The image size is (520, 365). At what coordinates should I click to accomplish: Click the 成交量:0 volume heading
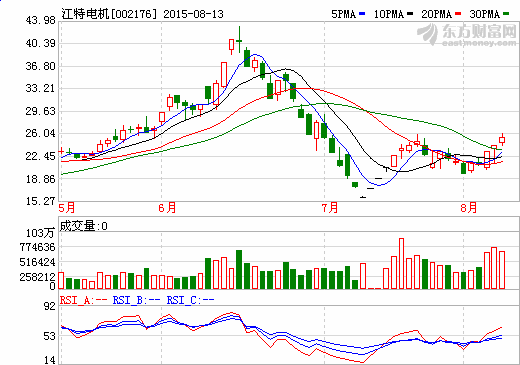[x=83, y=226]
